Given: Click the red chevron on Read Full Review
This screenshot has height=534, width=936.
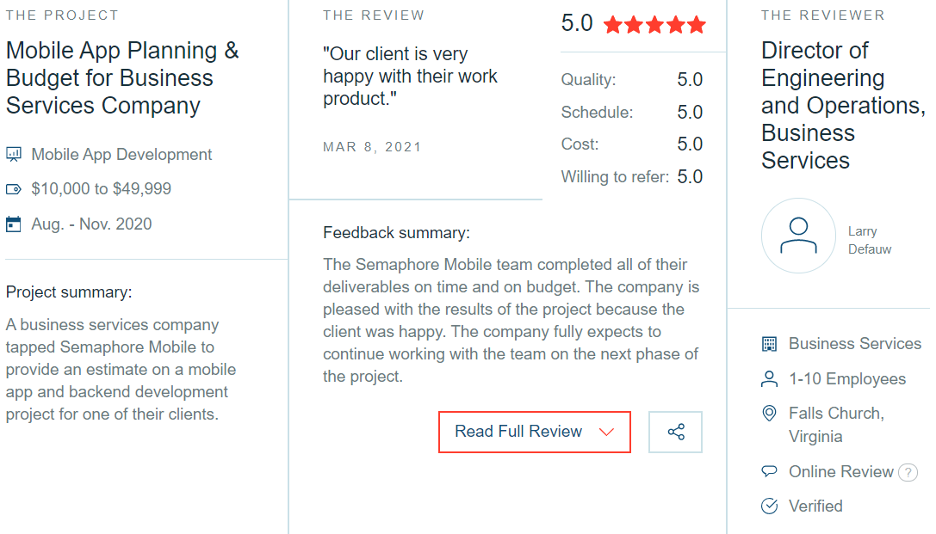Looking at the screenshot, I should pyautogui.click(x=606, y=432).
